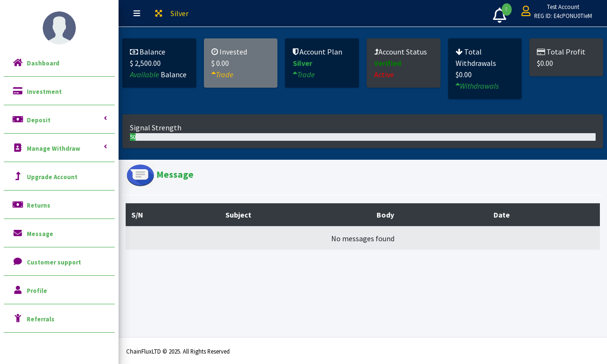Image resolution: width=607 pixels, height=364 pixels.
Task: Click the yellow fullscreen expand icon
Action: point(158,13)
